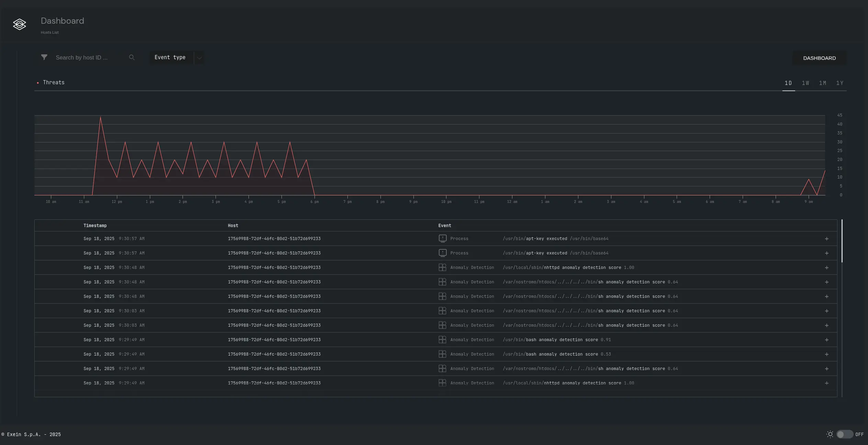
Task: Click the Process icon in first row
Action: 443,238
